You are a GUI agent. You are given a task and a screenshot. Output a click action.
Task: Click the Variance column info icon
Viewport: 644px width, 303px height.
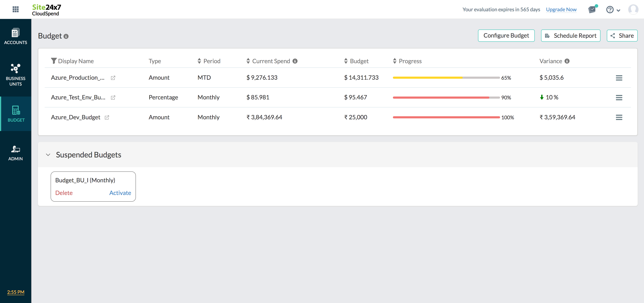567,61
